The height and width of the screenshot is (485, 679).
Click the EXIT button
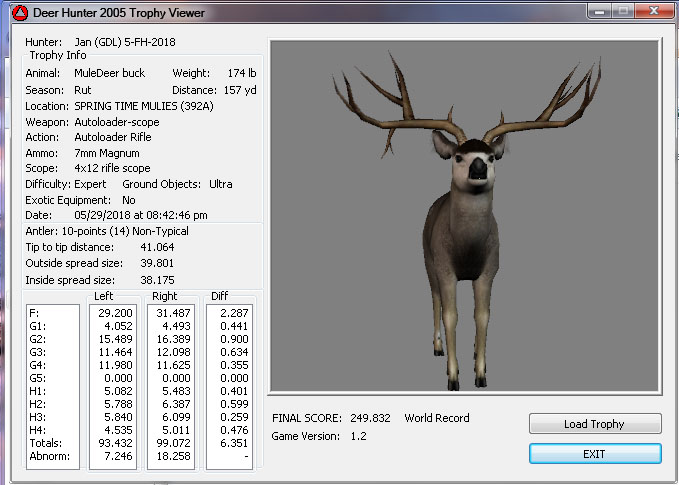pyautogui.click(x=595, y=454)
